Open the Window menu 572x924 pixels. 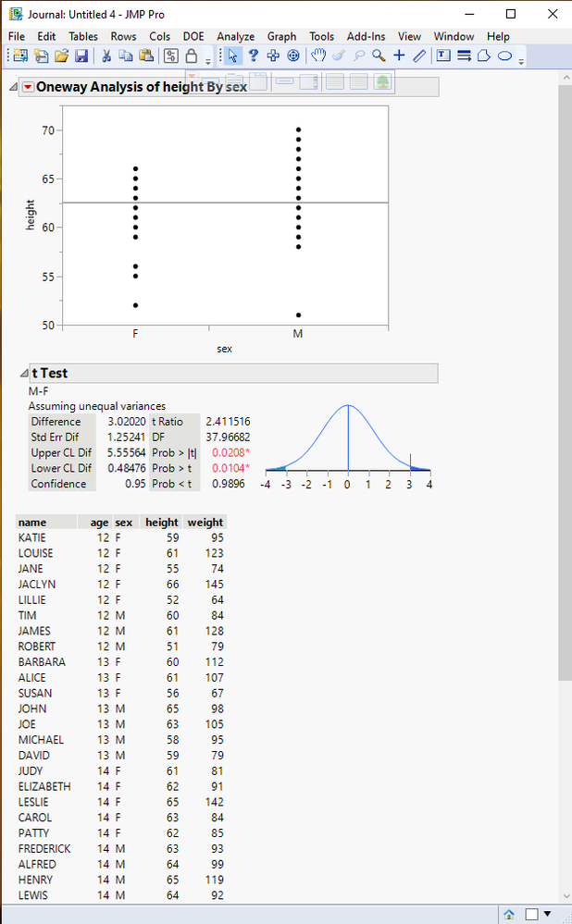(x=454, y=37)
